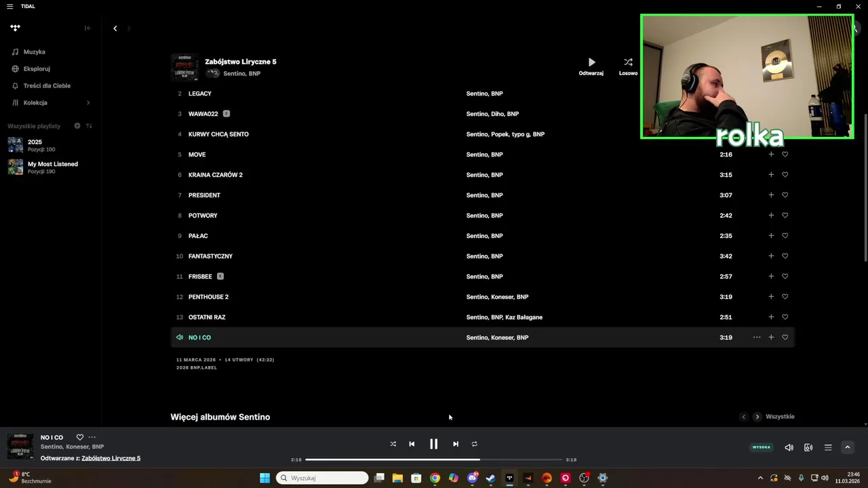Collapse the sidebar panel
This screenshot has width=868, height=488.
coord(87,28)
